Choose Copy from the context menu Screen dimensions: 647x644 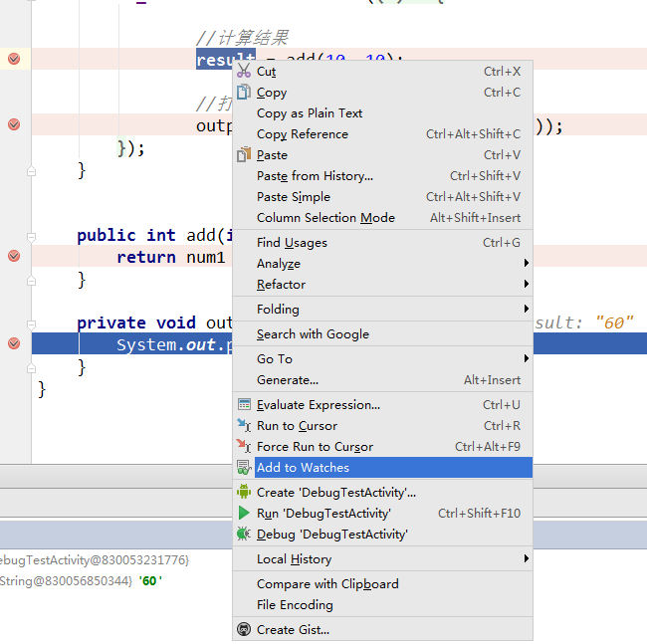[x=382, y=93]
